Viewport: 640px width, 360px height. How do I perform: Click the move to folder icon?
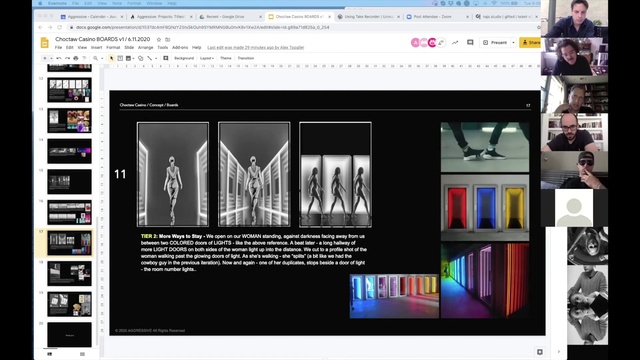(167, 40)
